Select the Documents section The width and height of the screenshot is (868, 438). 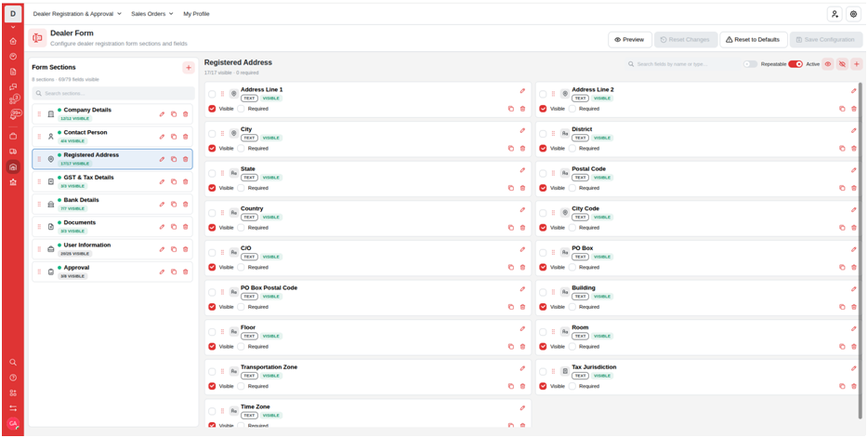pyautogui.click(x=112, y=227)
